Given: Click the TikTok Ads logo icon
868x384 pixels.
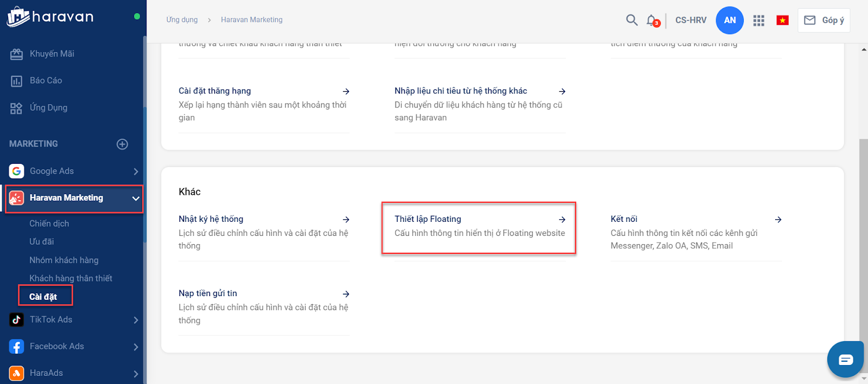Looking at the screenshot, I should point(16,320).
